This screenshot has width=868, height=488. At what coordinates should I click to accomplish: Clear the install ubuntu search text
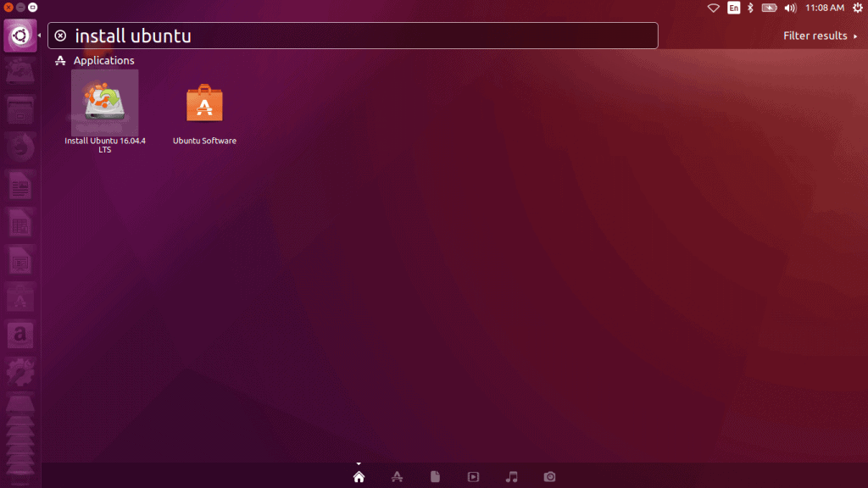(x=59, y=36)
